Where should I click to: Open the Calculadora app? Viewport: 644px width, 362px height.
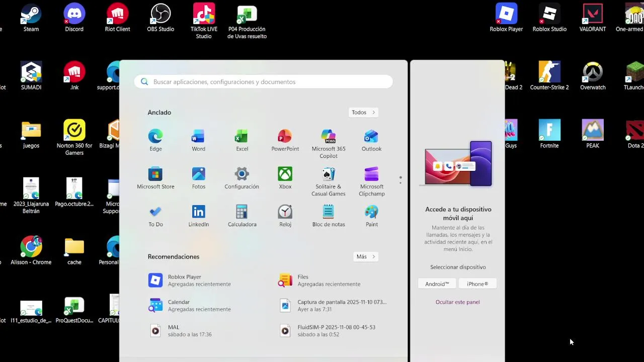tap(242, 216)
